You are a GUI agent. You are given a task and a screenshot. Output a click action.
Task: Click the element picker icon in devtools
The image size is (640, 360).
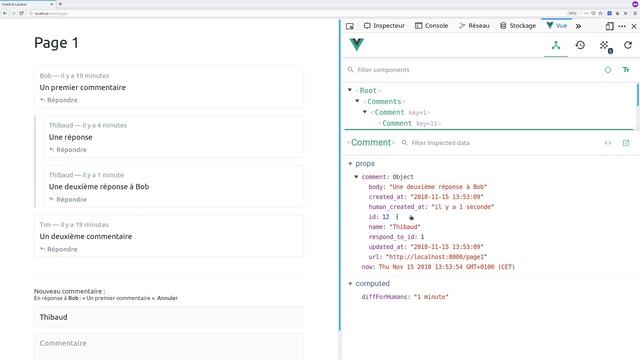[x=350, y=26]
